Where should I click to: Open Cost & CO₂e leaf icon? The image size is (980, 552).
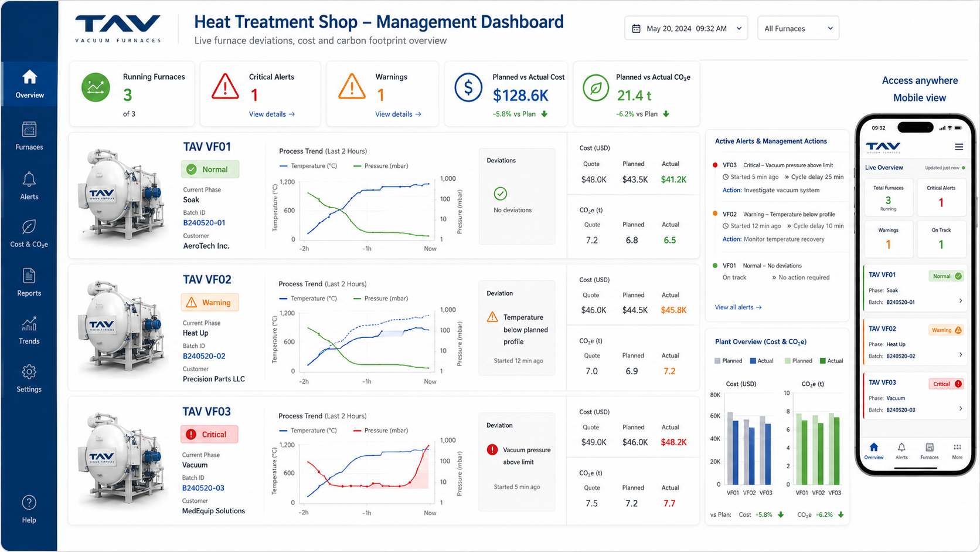(x=29, y=227)
